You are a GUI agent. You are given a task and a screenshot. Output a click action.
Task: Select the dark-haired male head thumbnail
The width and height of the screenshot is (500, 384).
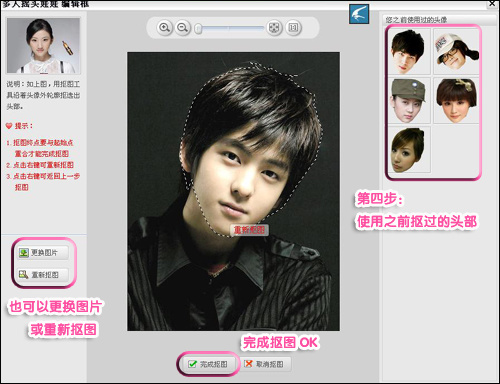(x=409, y=51)
